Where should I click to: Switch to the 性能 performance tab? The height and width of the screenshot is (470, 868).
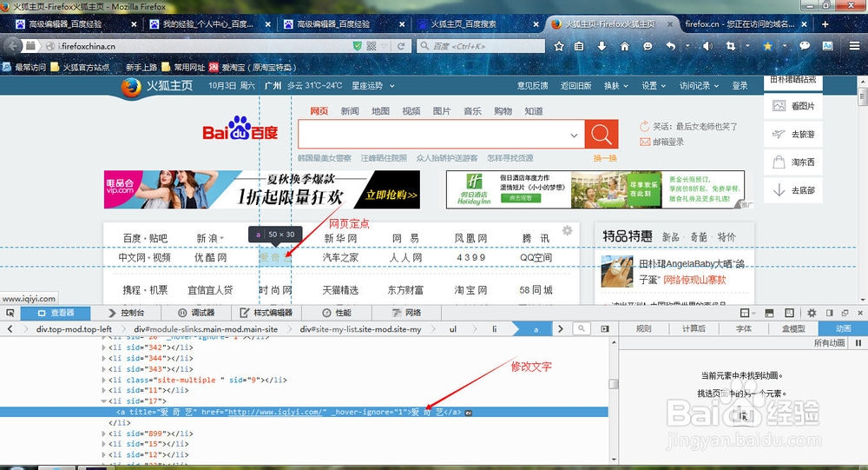[337, 313]
